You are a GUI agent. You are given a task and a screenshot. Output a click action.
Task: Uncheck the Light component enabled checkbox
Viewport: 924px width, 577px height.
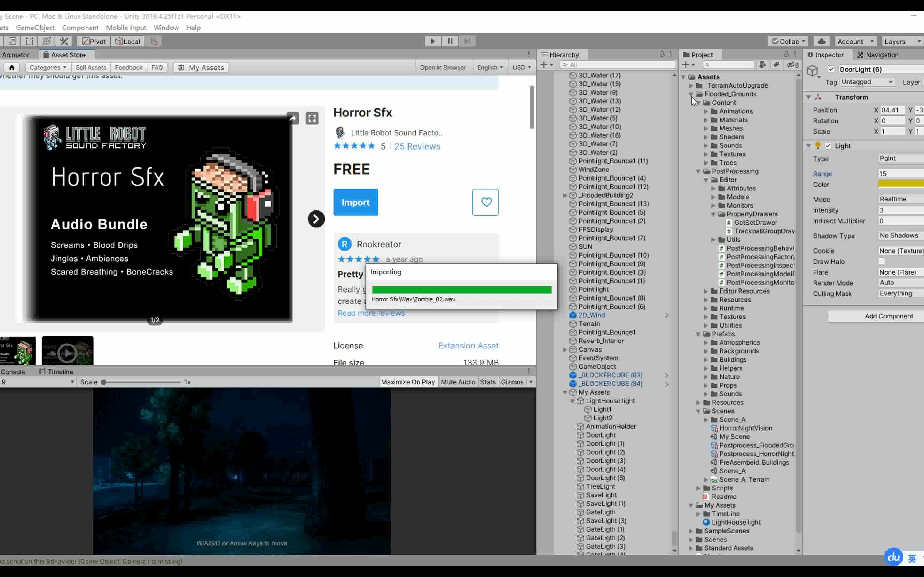click(828, 145)
